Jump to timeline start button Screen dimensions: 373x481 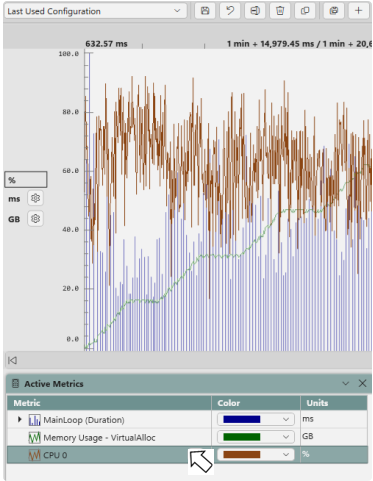tap(12, 360)
